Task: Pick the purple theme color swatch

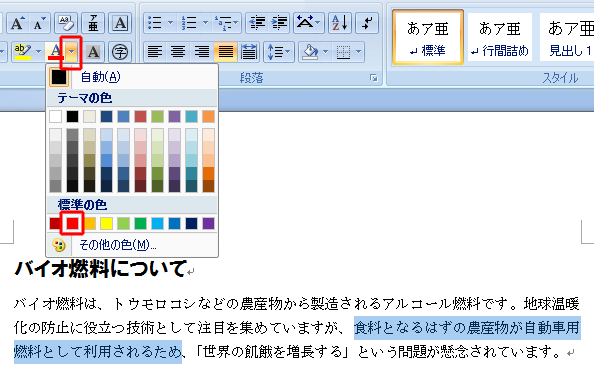Action: coord(174,116)
